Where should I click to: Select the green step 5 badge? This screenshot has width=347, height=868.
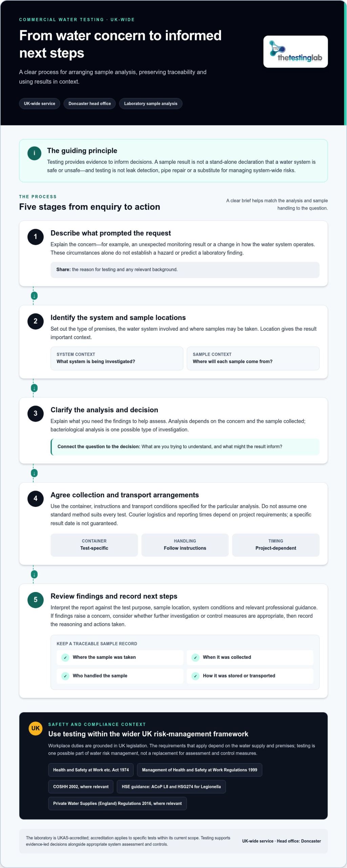click(36, 600)
